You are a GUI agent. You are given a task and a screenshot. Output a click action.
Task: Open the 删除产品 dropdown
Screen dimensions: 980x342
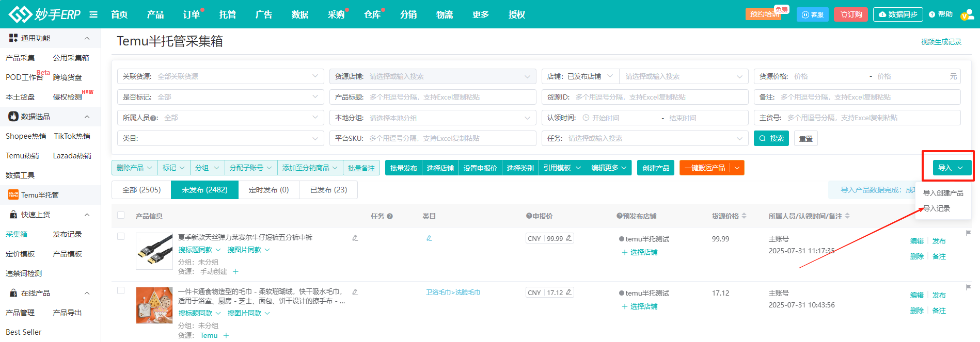pos(134,168)
